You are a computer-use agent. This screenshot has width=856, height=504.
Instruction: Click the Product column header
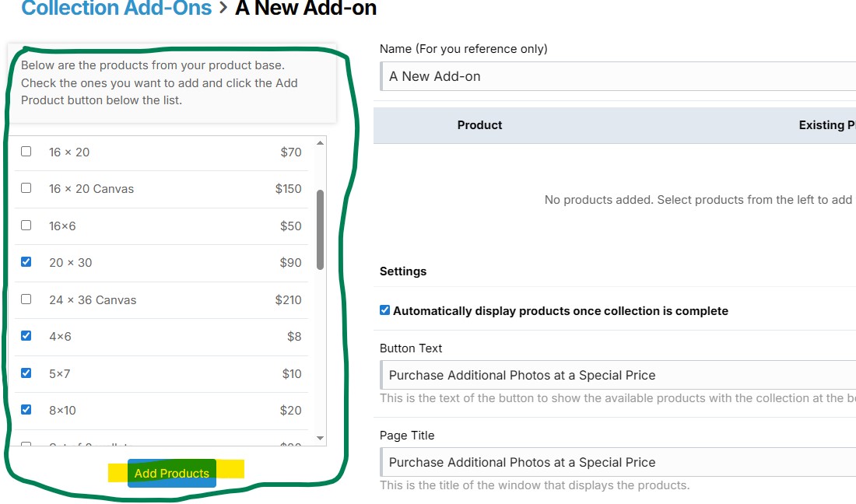(479, 125)
